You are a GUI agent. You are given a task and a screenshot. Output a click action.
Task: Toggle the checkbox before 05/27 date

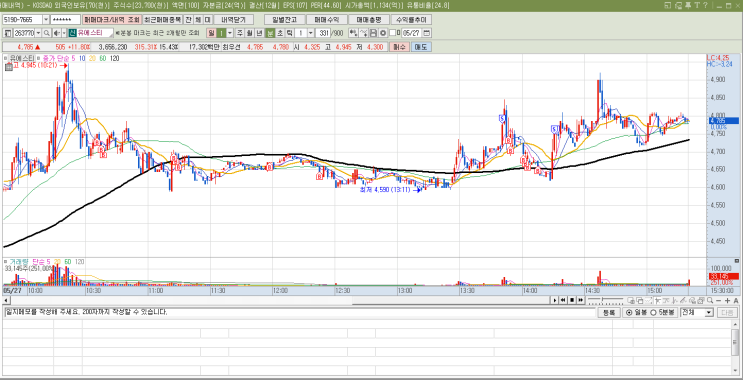[x=393, y=33]
